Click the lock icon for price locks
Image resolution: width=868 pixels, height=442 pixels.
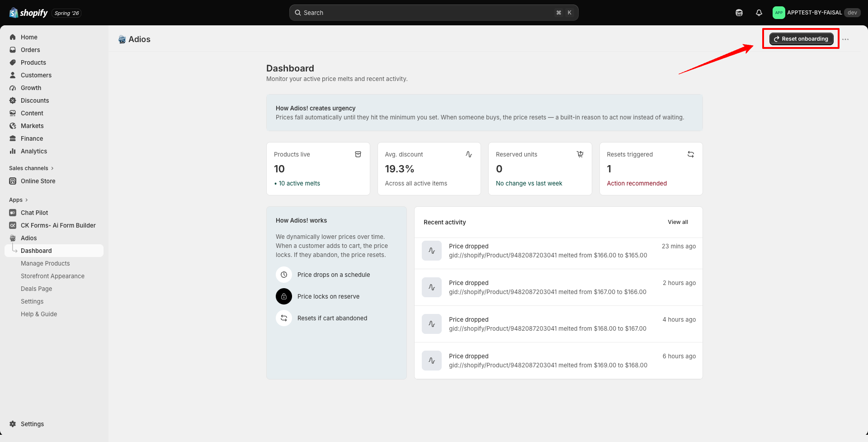[284, 296]
